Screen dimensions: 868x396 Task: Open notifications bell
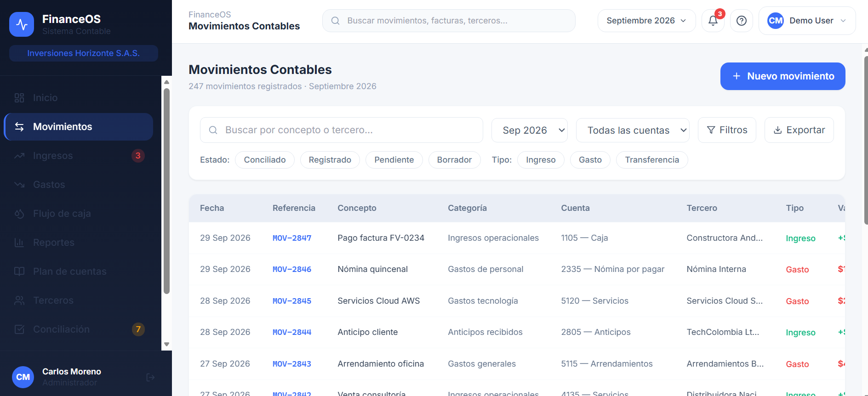tap(713, 21)
